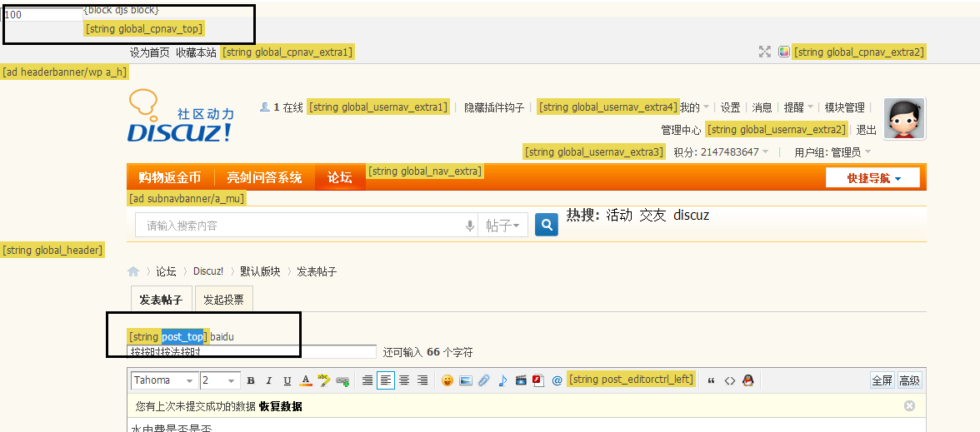
Task: Click the QQ penguin icon
Action: pyautogui.click(x=747, y=380)
